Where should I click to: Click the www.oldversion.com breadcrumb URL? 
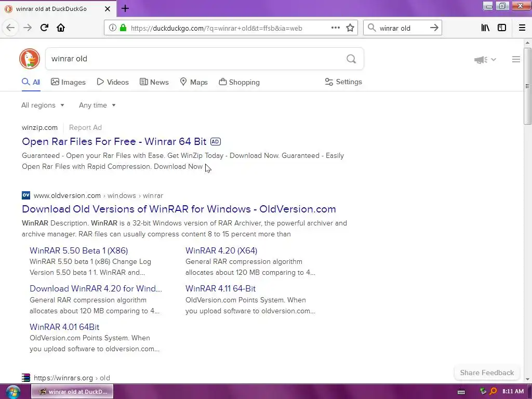[x=98, y=195]
